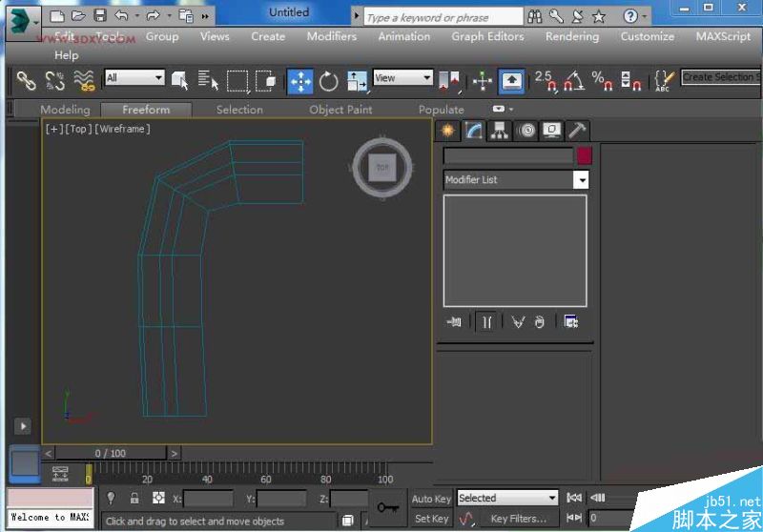Activate the Select and Rotate tool
The height and width of the screenshot is (532, 763).
point(328,81)
